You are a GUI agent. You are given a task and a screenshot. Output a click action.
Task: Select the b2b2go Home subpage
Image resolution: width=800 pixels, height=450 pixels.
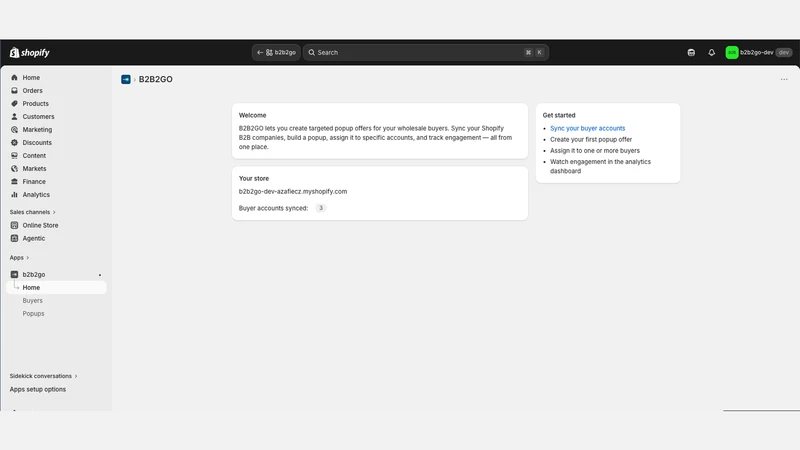(56, 288)
